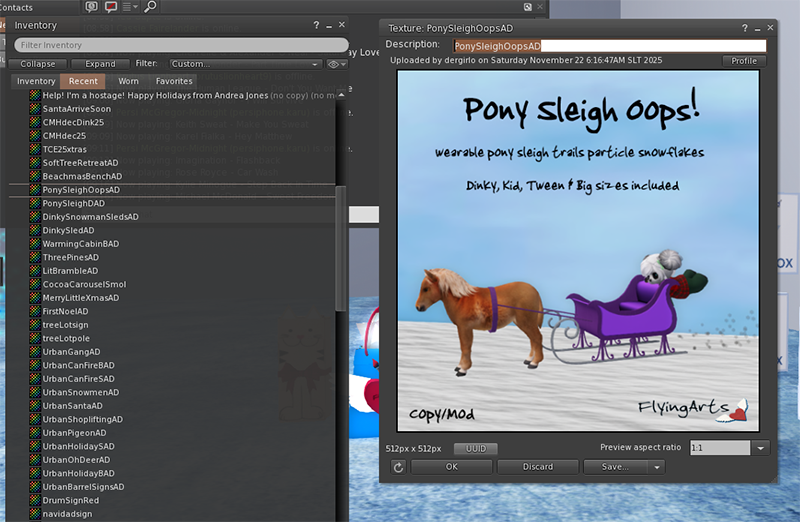This screenshot has height=522, width=800.
Task: Open the nearby chat bubble icon
Action: [x=91, y=7]
